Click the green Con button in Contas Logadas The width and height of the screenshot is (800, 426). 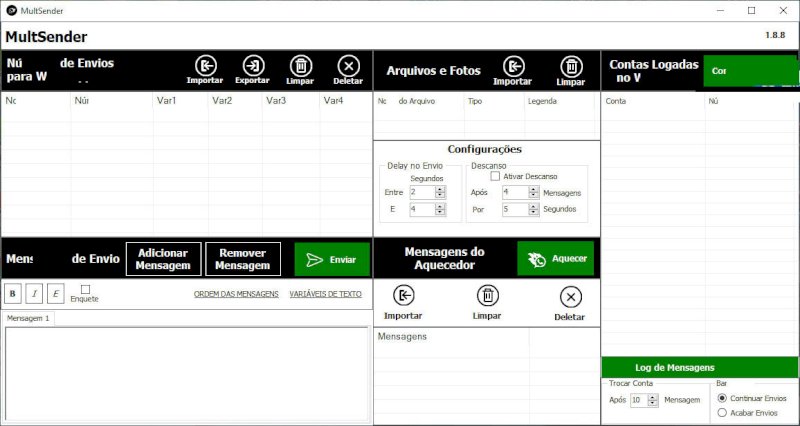click(x=749, y=71)
